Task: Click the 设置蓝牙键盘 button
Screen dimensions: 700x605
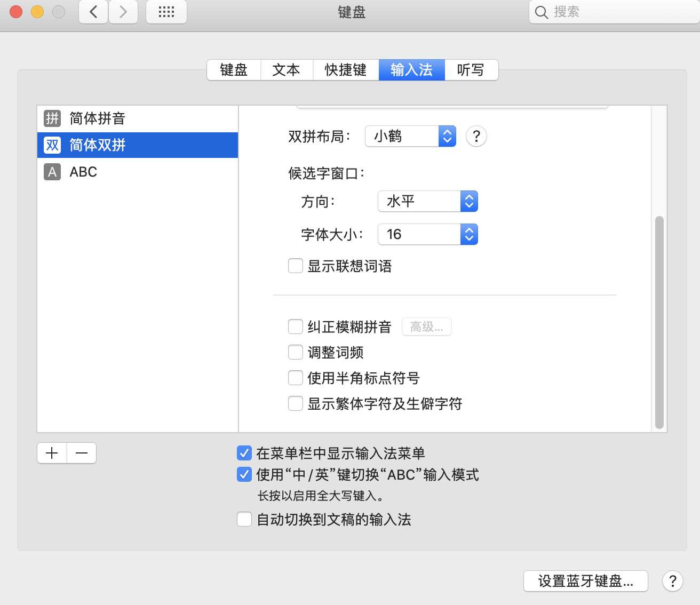Action: point(585,580)
